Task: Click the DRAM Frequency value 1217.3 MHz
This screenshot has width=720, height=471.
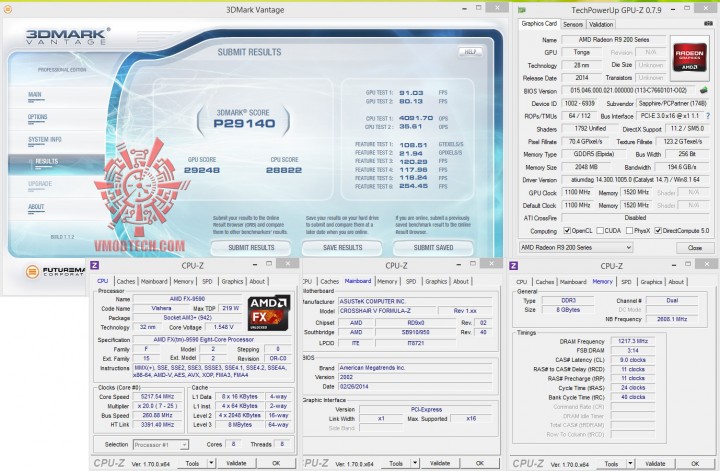Action: (633, 341)
